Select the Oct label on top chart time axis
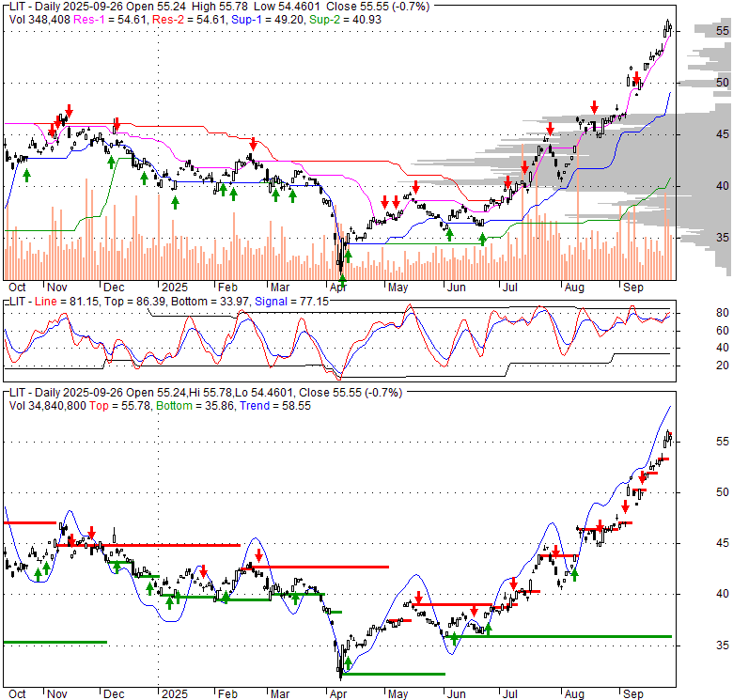733x700 pixels. (17, 287)
